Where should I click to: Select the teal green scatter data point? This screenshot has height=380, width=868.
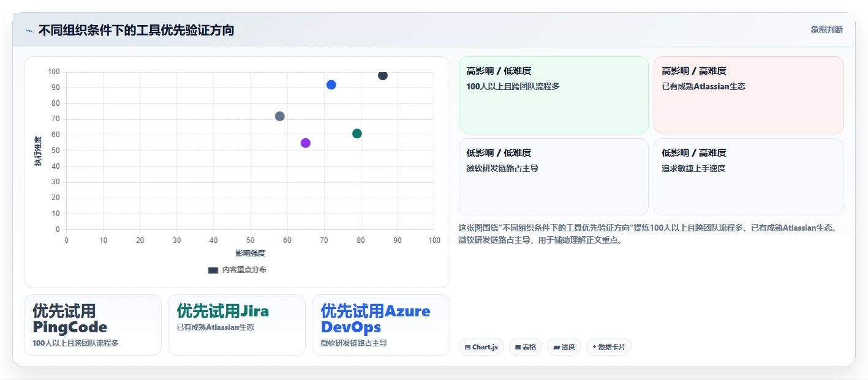point(357,133)
